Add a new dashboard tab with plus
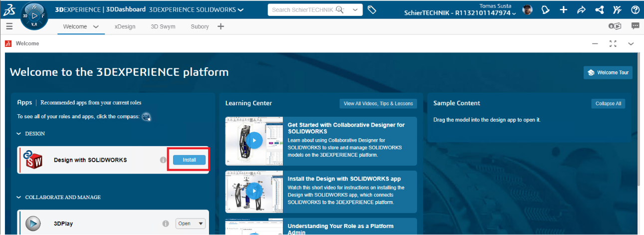 (220, 26)
